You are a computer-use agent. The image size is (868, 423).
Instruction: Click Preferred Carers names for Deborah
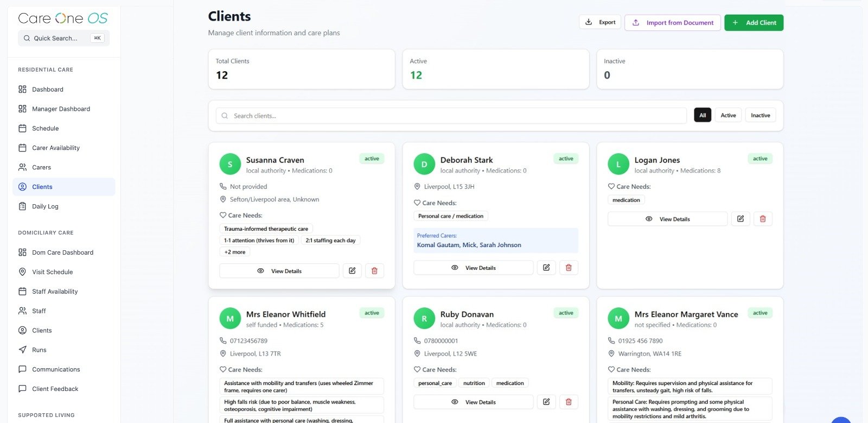[x=469, y=245]
